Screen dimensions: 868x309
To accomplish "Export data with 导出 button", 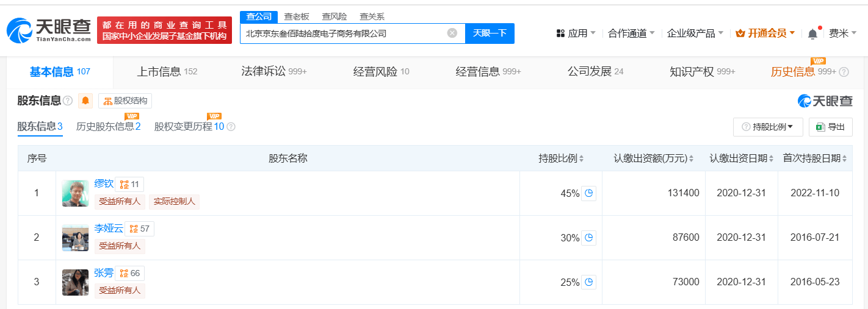I will 830,127.
